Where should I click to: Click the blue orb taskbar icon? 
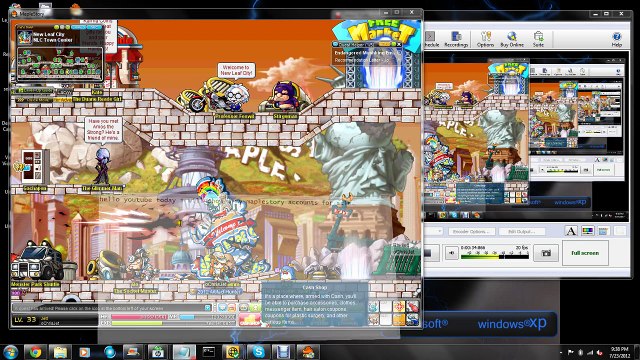coord(110,352)
